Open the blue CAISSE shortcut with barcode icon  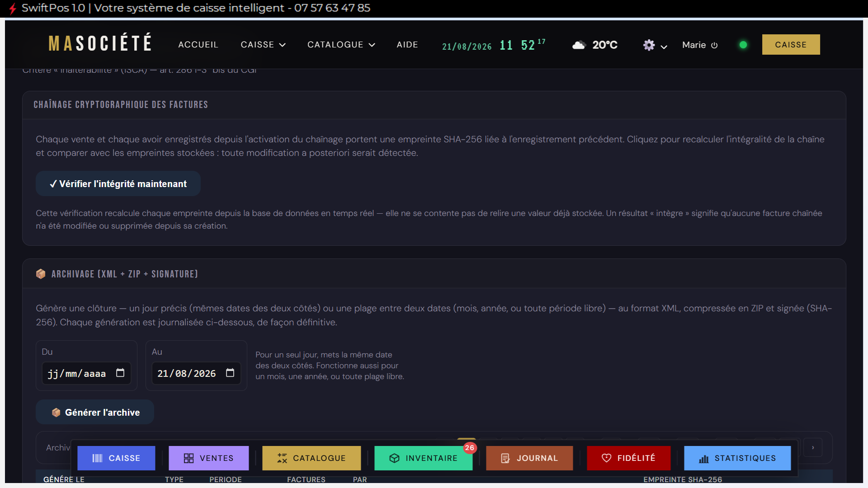[x=116, y=458]
